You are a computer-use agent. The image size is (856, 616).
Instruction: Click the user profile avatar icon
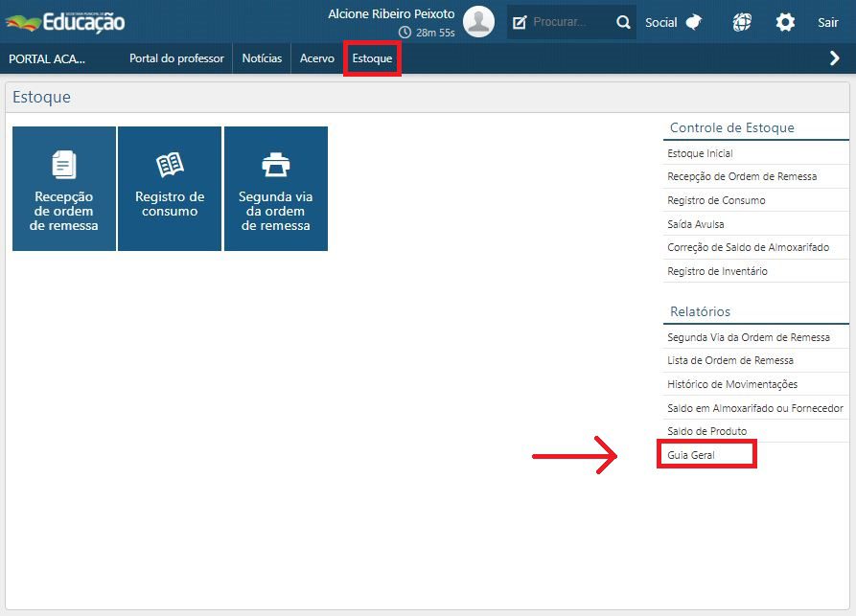478,21
